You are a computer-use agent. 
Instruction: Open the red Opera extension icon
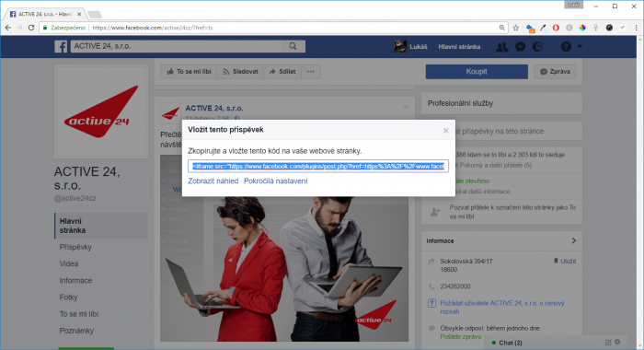[556, 28]
